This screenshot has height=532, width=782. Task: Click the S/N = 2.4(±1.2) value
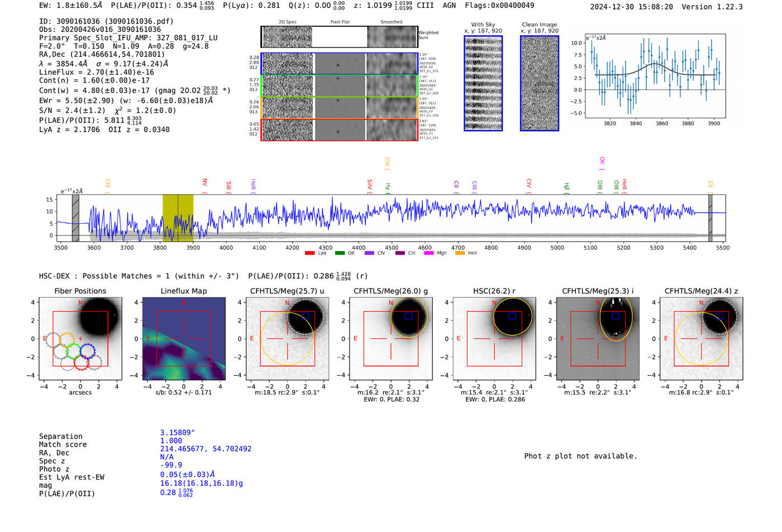(72, 111)
